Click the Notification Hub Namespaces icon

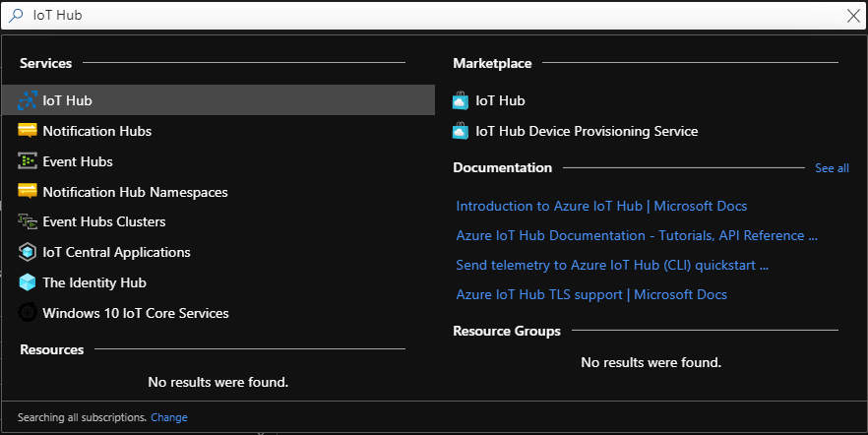click(x=28, y=192)
